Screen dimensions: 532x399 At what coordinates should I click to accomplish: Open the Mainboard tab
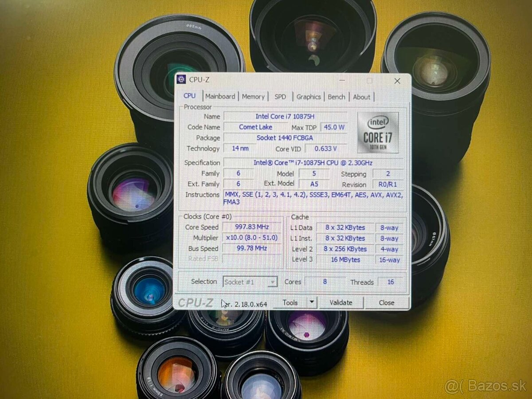(220, 97)
